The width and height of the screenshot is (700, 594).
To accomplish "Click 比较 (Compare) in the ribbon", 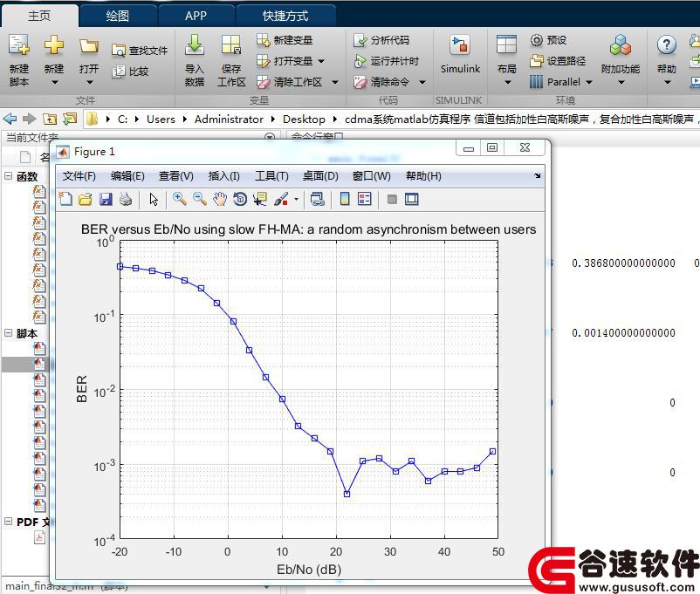I will [x=130, y=72].
